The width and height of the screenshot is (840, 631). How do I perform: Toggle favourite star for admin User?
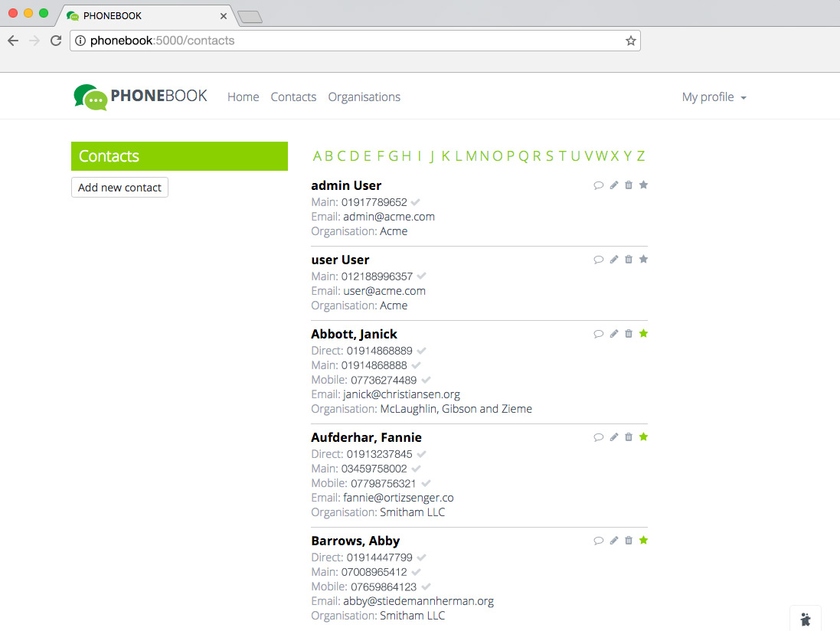[x=644, y=185]
